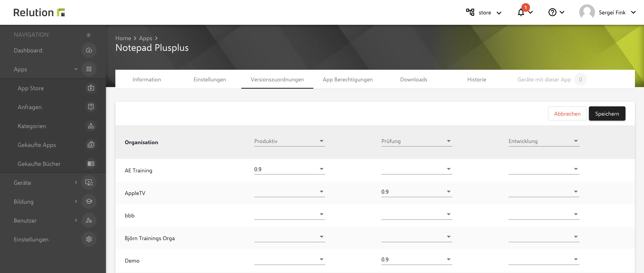Screen dimensions: 644x273
Task: Click Gekaufte Apps icon
Action: point(91,145)
